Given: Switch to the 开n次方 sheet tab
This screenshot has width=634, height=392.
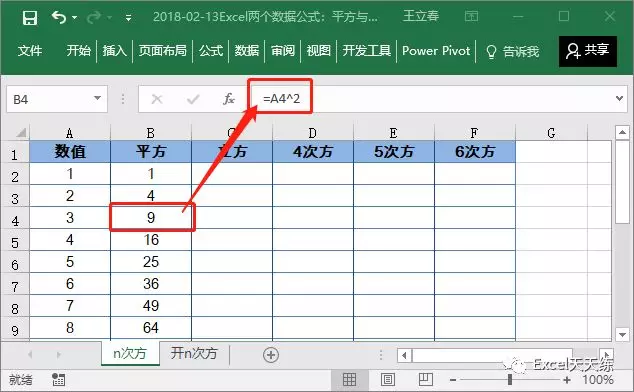Looking at the screenshot, I should (x=194, y=353).
